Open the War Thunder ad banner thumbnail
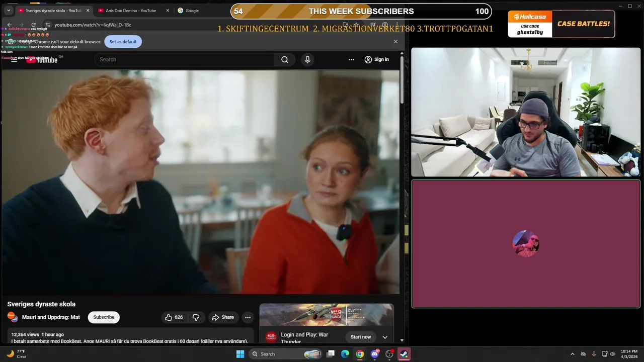 [x=327, y=315]
